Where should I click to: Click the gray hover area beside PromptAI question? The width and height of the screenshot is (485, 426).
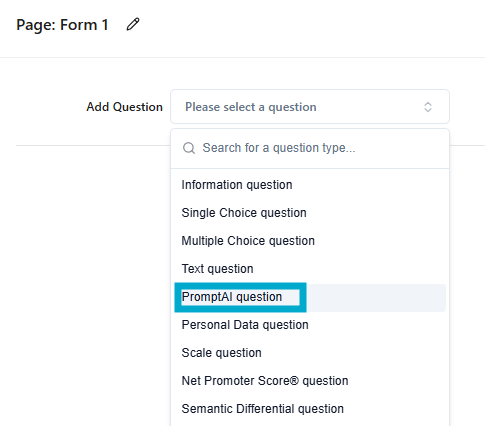(376, 298)
